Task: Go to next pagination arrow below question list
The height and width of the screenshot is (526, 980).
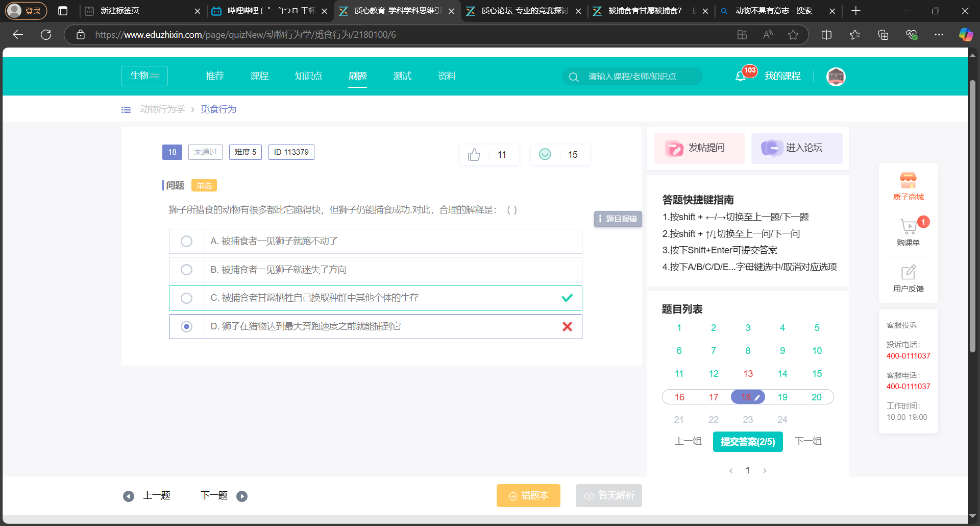Action: tap(765, 471)
